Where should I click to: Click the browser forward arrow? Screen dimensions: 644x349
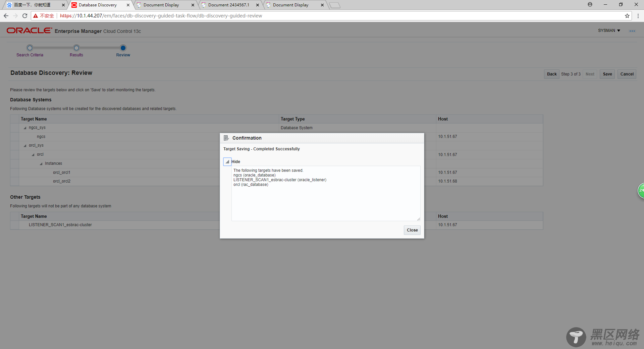pyautogui.click(x=15, y=16)
